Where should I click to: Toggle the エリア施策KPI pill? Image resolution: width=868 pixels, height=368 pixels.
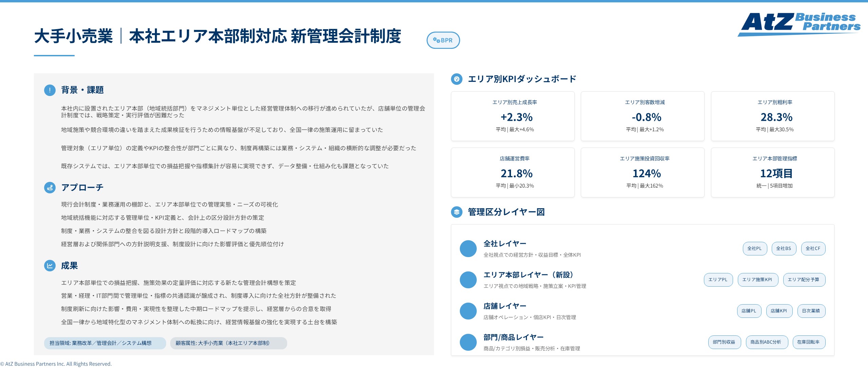[x=758, y=279]
